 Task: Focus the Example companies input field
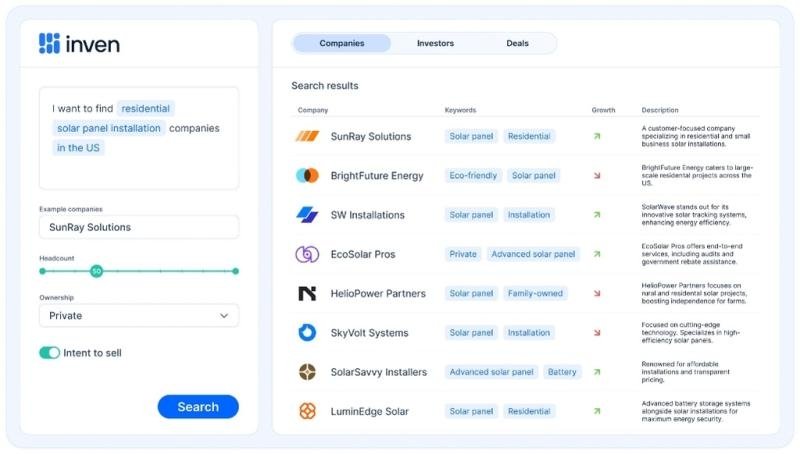click(x=139, y=227)
